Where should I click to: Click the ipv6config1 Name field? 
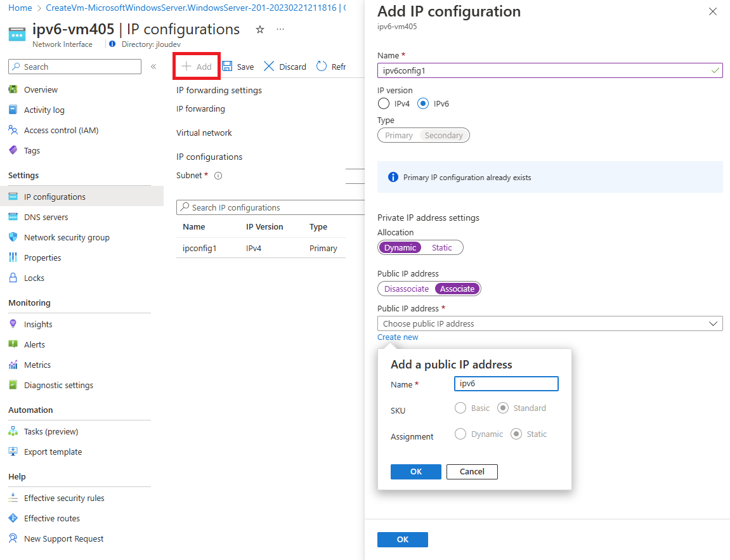pyautogui.click(x=550, y=70)
